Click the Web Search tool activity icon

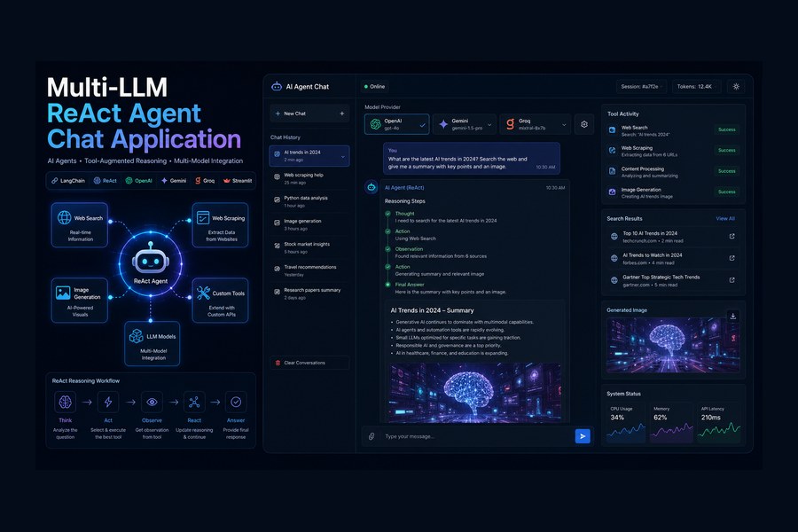coord(612,130)
